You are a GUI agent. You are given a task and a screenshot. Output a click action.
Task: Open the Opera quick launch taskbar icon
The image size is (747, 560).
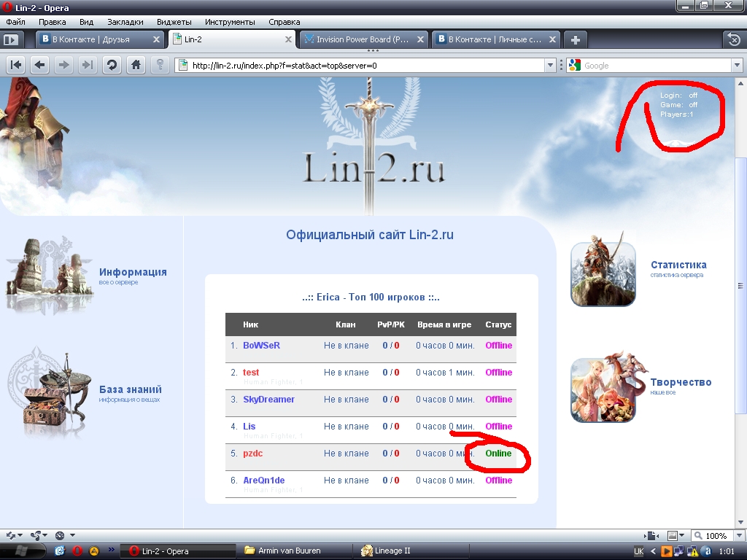coord(77,551)
